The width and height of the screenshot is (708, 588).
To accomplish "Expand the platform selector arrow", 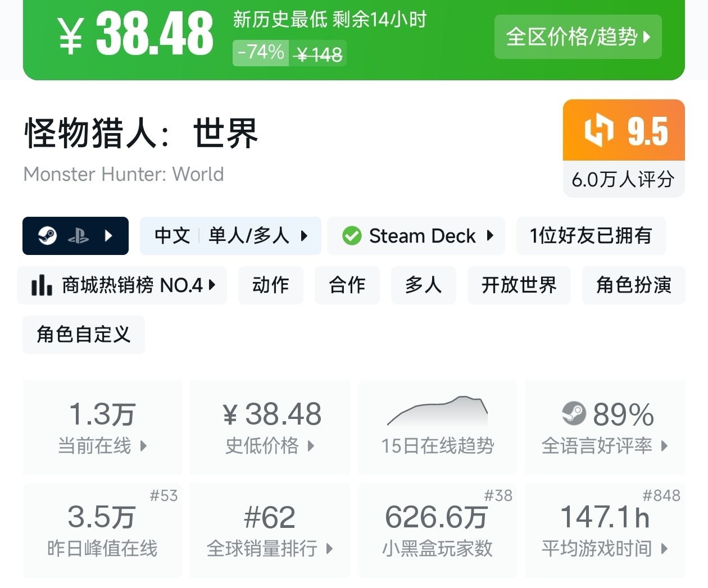I will 109,236.
